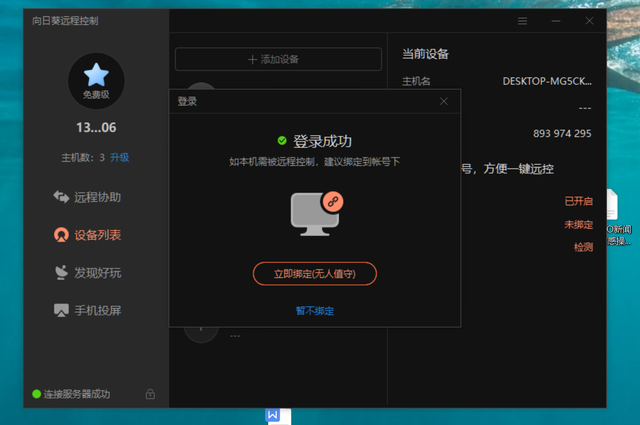Click the 发现好玩 satellite icon
This screenshot has height=425, width=640.
coord(61,272)
